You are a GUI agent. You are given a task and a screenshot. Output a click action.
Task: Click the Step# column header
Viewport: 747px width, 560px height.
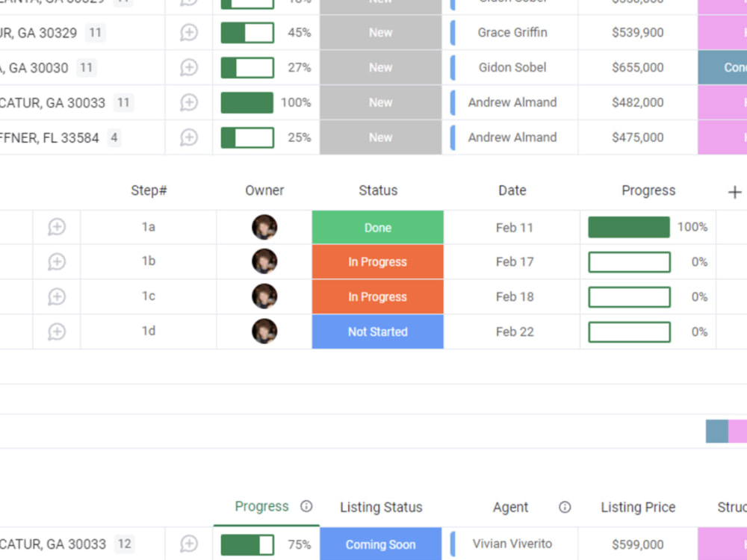coord(149,190)
